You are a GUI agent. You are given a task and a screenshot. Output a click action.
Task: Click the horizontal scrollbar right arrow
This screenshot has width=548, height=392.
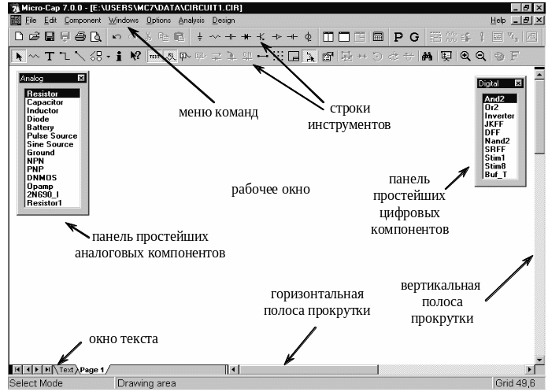[530, 369]
